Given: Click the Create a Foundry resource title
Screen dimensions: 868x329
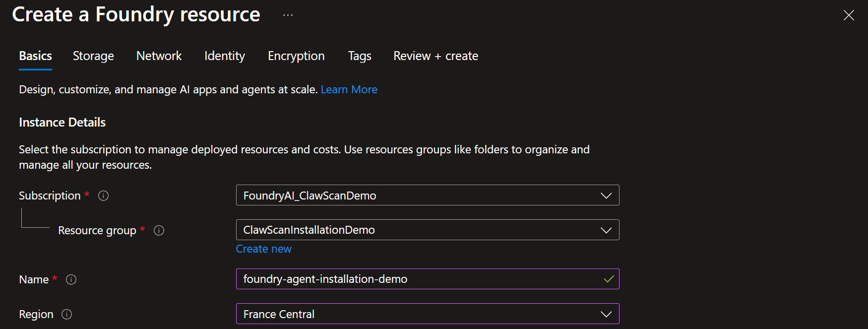Looking at the screenshot, I should (136, 15).
